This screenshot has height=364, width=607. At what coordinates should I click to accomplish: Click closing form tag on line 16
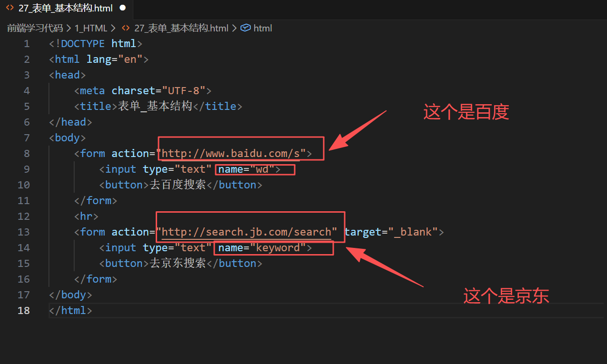coord(96,279)
